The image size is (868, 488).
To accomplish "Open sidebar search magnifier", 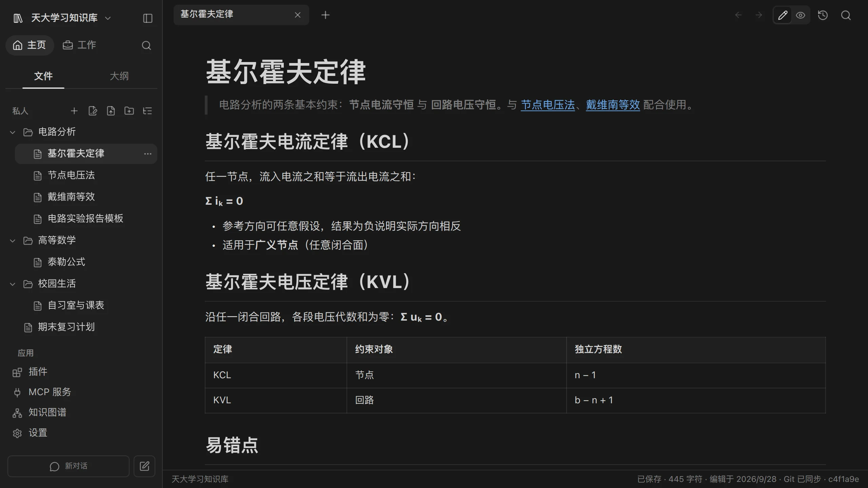I will click(x=146, y=45).
